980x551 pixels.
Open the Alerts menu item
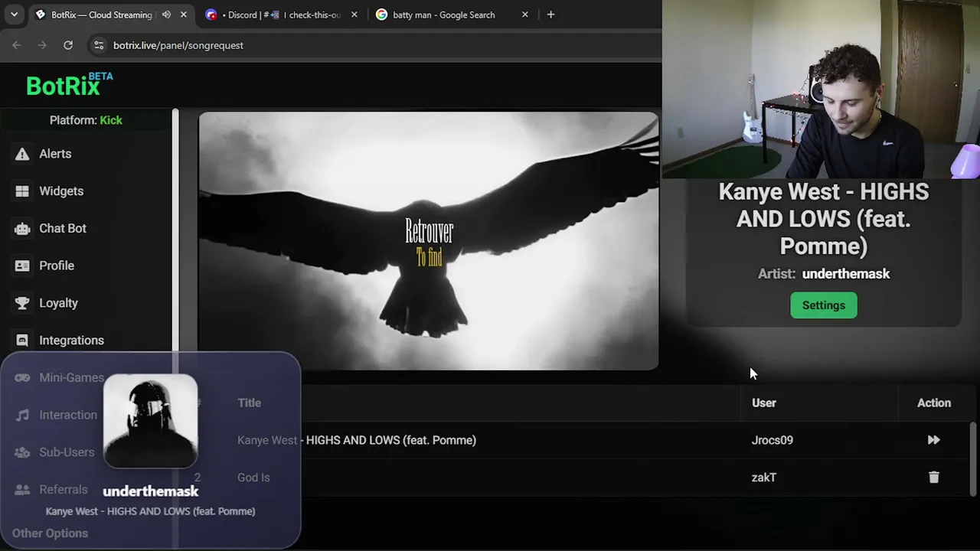pos(55,154)
